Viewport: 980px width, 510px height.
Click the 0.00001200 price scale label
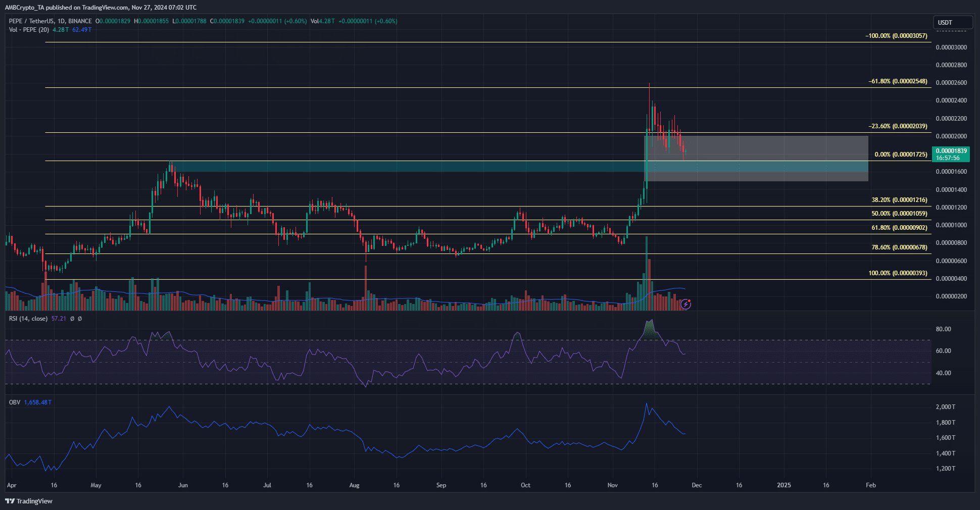click(951, 208)
